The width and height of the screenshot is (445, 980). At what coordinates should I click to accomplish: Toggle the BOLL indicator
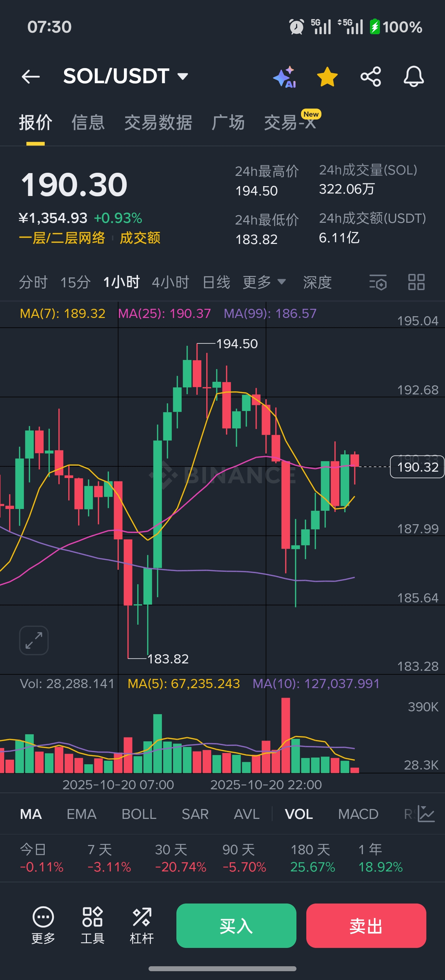139,814
